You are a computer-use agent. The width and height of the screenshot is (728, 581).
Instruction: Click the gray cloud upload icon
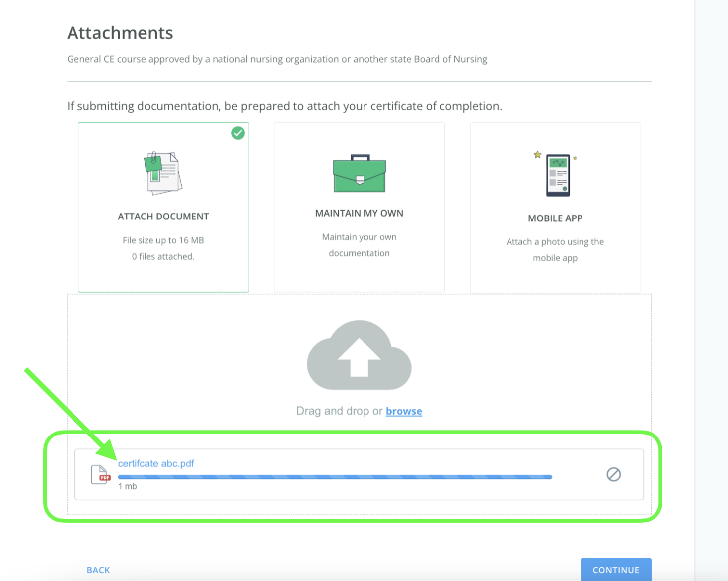[359, 356]
